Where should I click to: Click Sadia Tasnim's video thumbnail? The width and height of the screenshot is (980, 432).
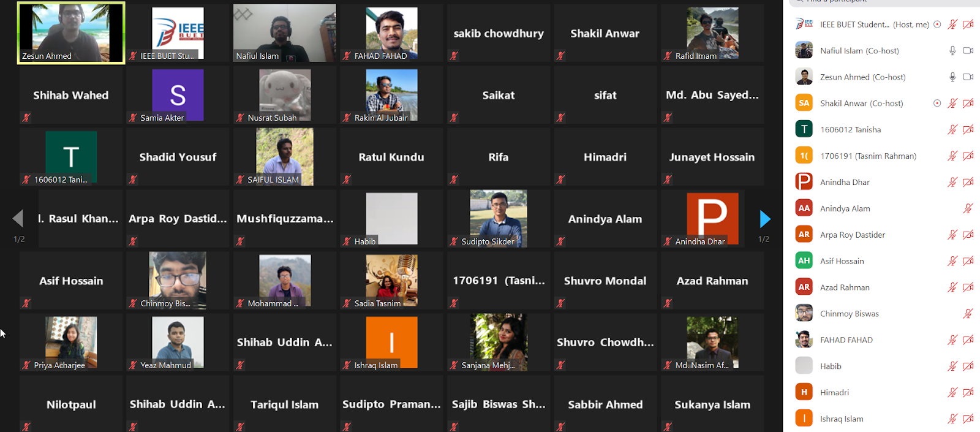tap(391, 280)
